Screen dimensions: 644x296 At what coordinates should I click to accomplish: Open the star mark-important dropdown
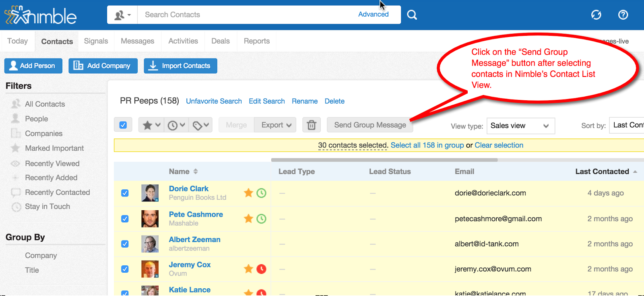tap(151, 125)
